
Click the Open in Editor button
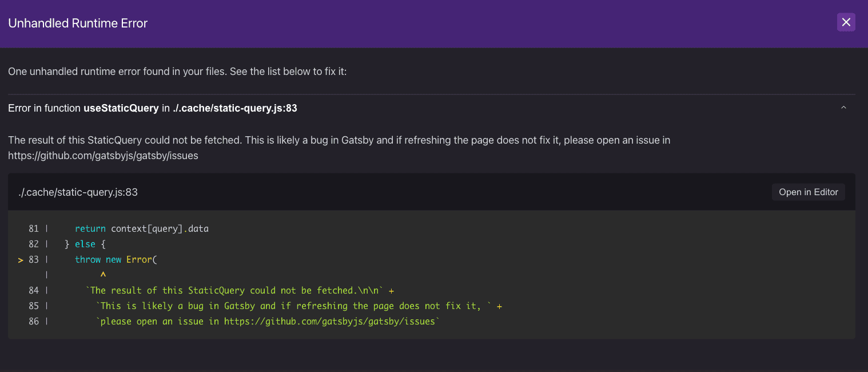coord(808,192)
